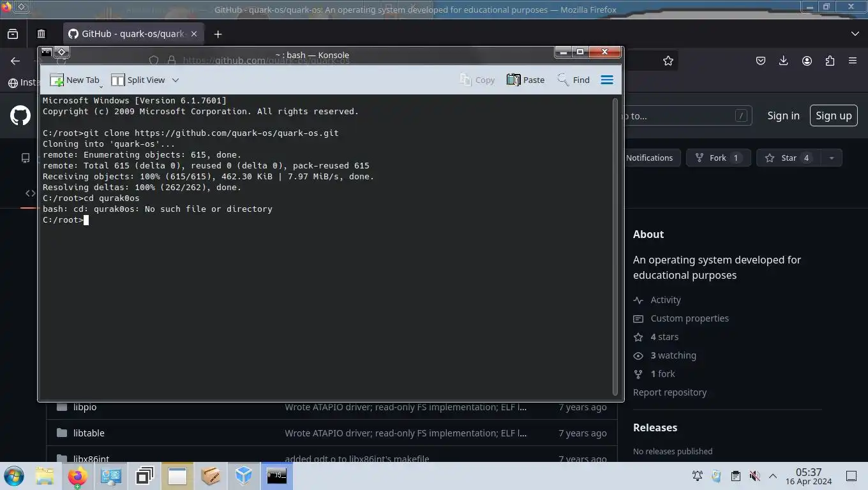The height and width of the screenshot is (490, 868).
Task: Open Firefox downloads panel
Action: [x=784, y=61]
